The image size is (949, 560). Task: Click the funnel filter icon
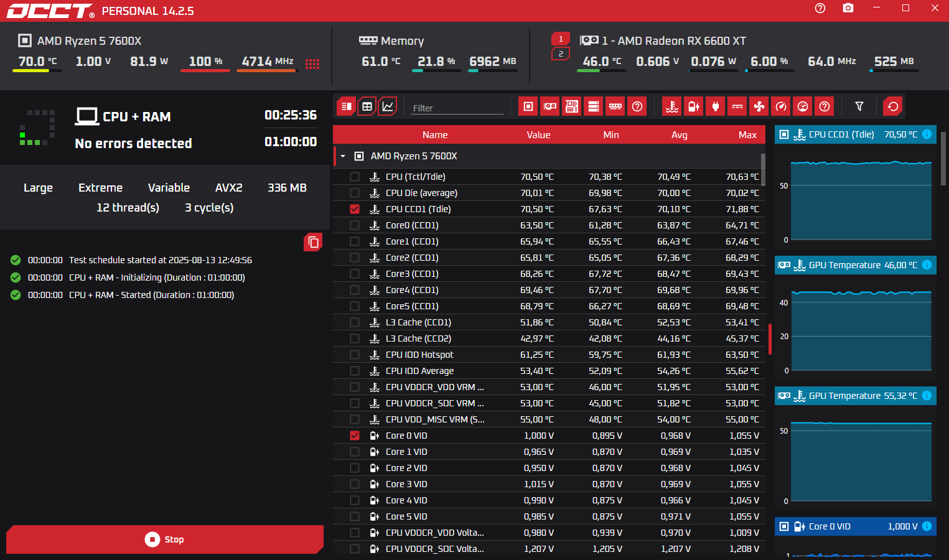pyautogui.click(x=859, y=106)
